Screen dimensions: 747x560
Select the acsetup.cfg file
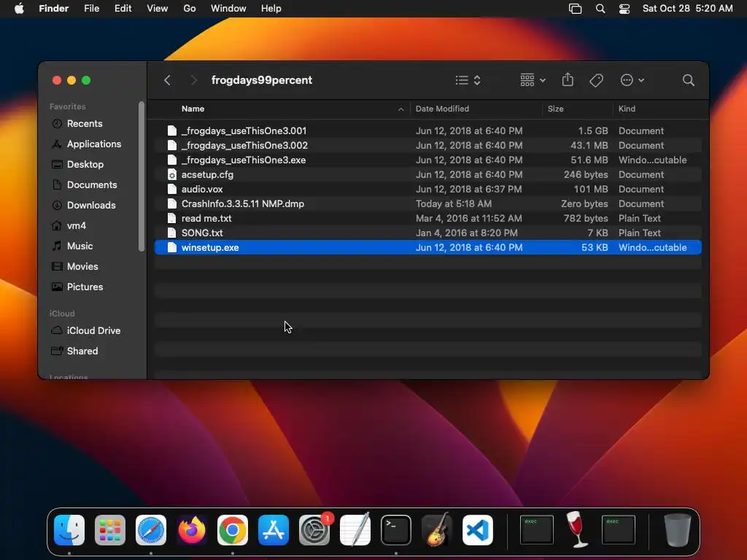[x=427, y=175]
